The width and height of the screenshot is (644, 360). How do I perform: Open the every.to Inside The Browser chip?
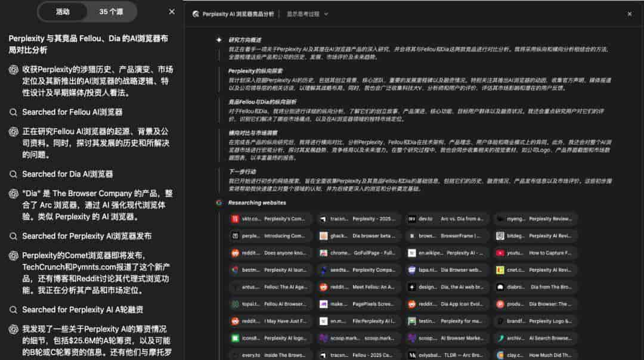[x=270, y=355]
